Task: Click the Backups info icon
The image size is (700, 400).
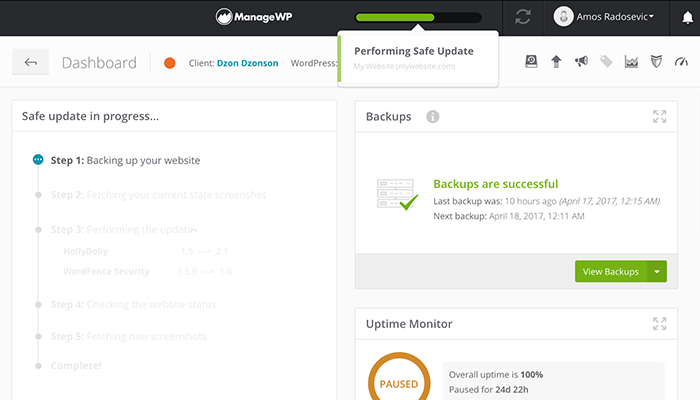Action: pos(432,117)
